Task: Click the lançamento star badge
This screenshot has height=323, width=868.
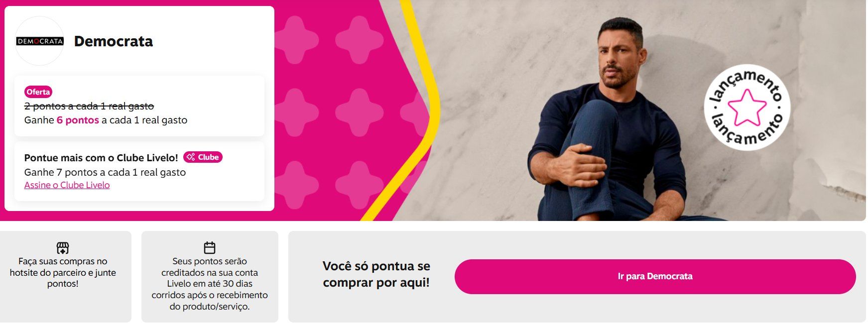Action: 746,107
